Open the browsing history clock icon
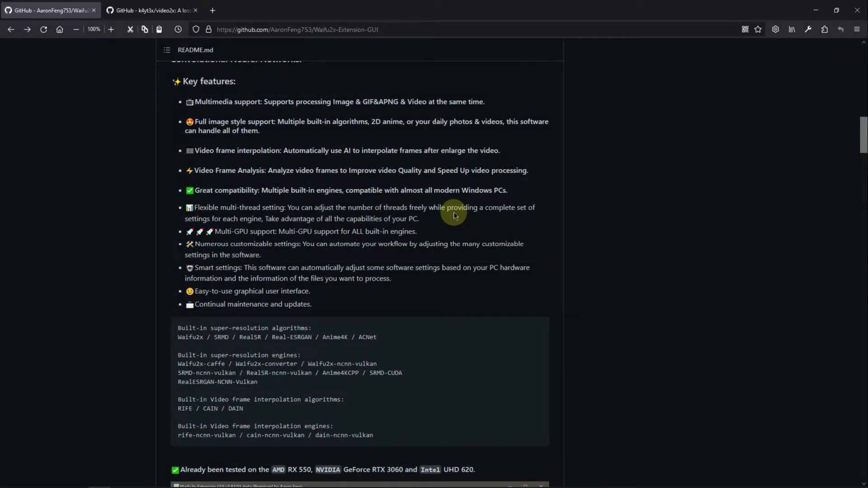 178,29
